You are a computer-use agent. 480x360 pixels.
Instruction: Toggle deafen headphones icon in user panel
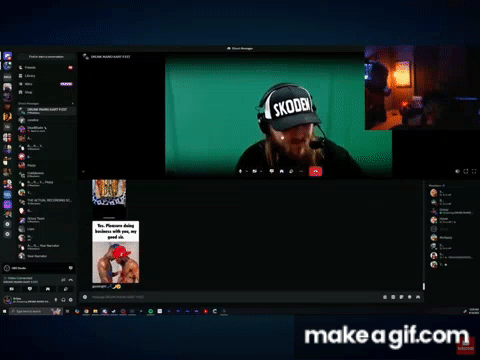pos(63,300)
